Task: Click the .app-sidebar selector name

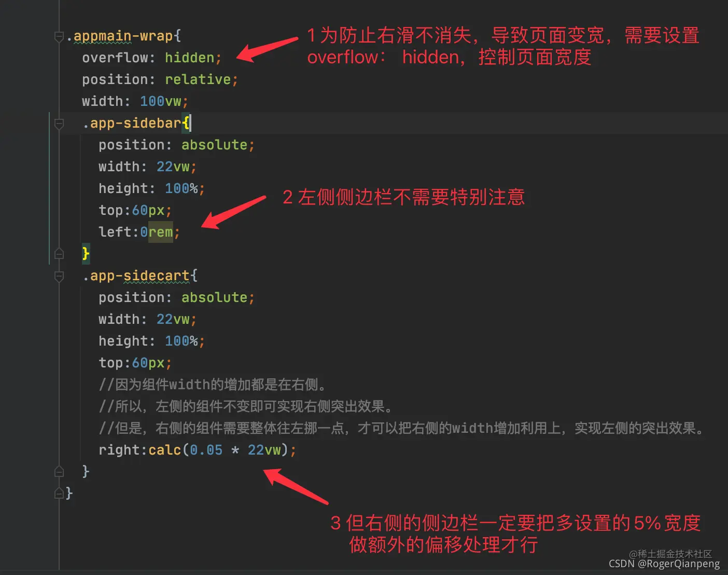Action: pos(132,123)
